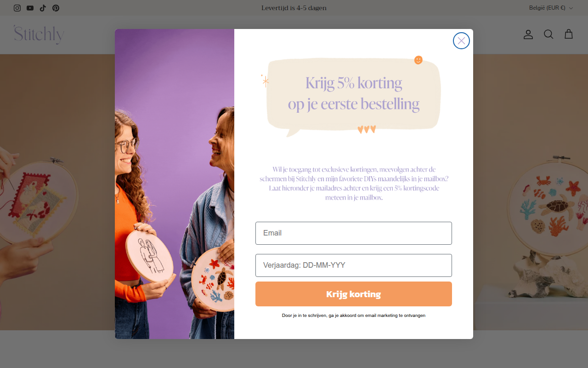This screenshot has width=588, height=368.
Task: Open the Pinterest social link
Action: 56,8
